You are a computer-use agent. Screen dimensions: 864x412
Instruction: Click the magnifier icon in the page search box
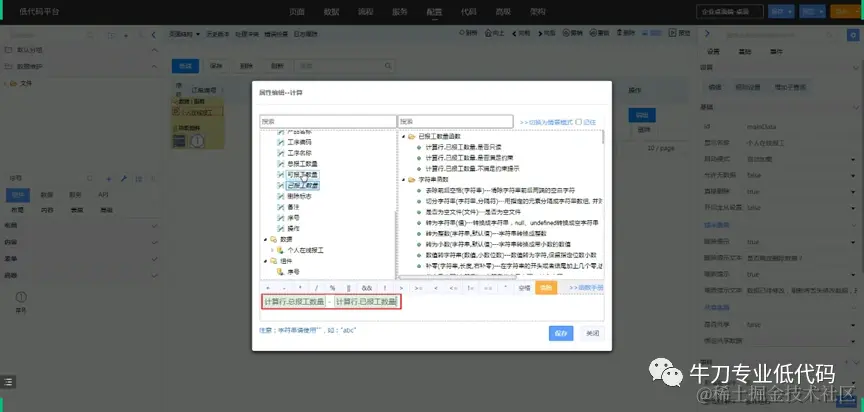(x=388, y=66)
